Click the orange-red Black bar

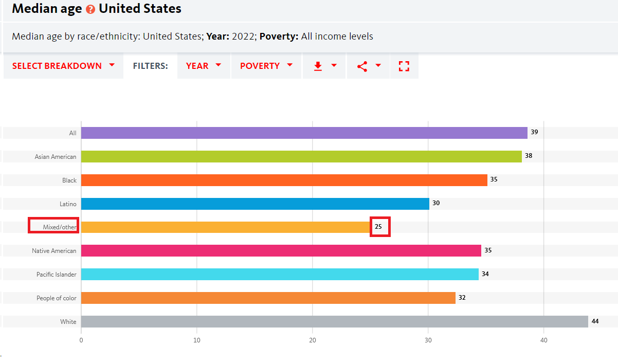click(284, 180)
